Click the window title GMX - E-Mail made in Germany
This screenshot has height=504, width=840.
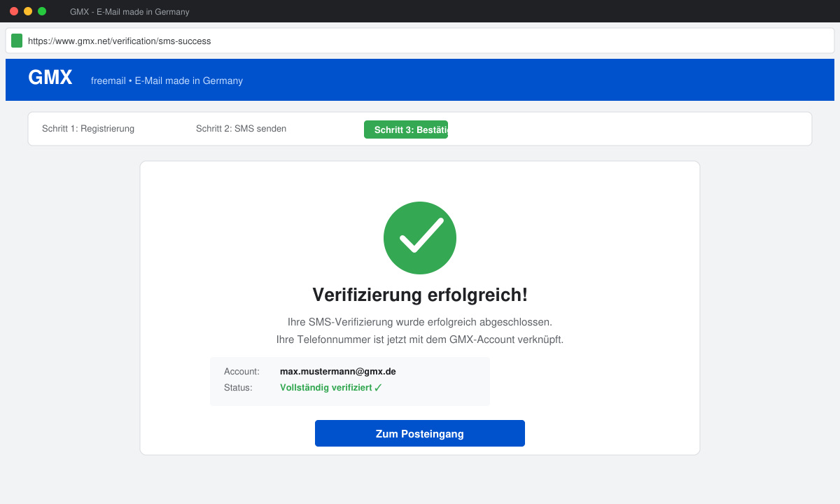129,12
